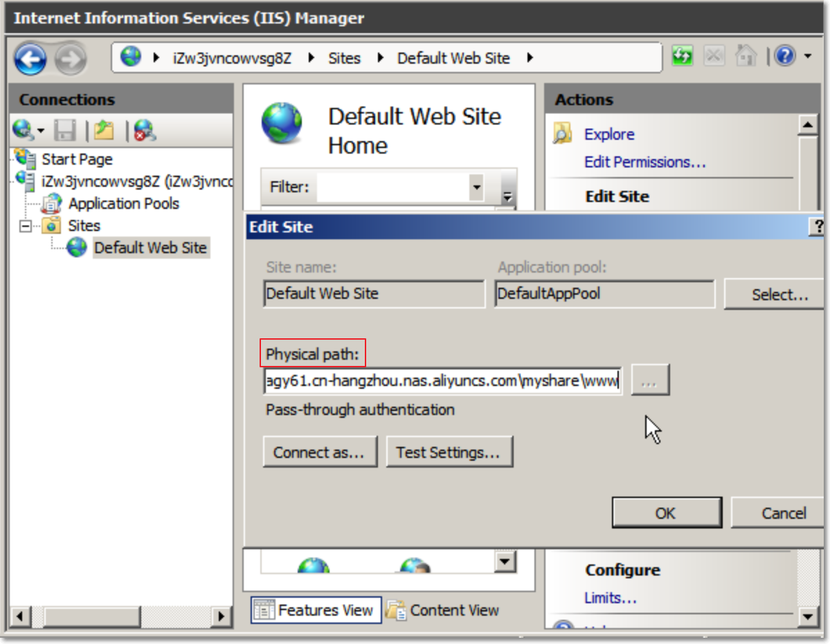Click the Test Settings... button
Viewport: 830px width, 644px height.
coord(449,452)
